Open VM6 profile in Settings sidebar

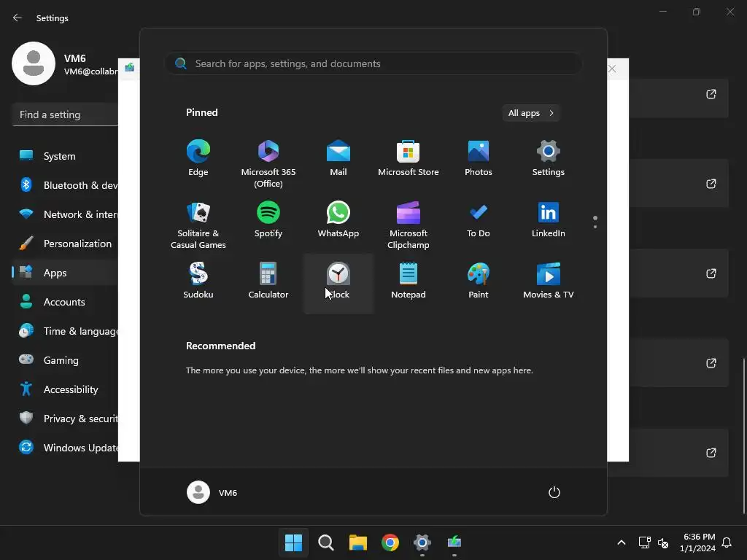coord(65,64)
